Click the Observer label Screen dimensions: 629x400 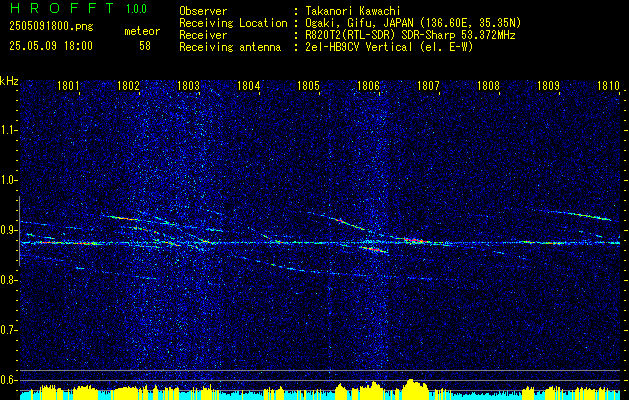(203, 11)
